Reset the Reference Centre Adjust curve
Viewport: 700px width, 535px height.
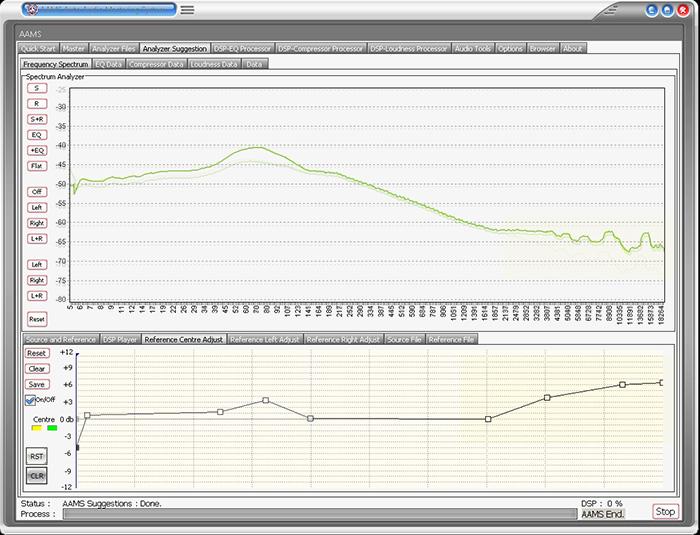37,353
